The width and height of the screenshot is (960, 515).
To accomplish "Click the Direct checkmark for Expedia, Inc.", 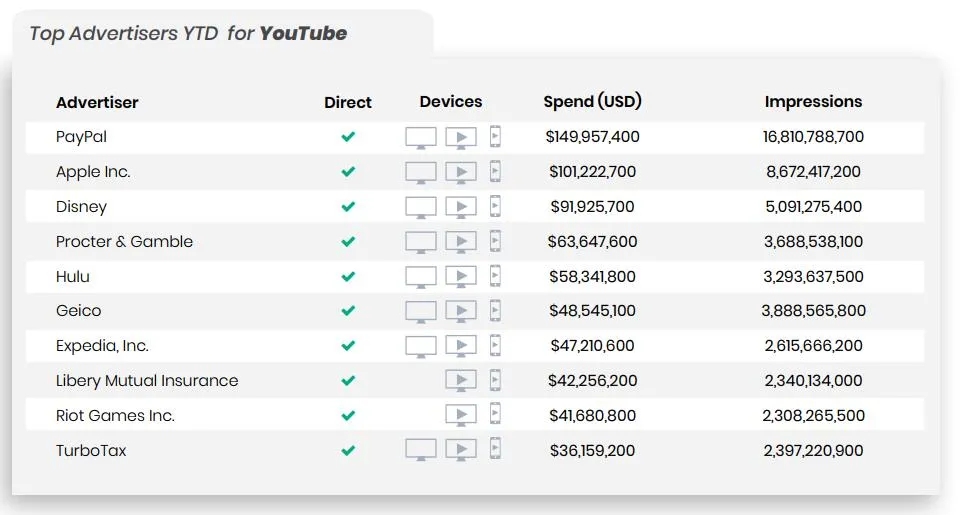I will [x=348, y=346].
